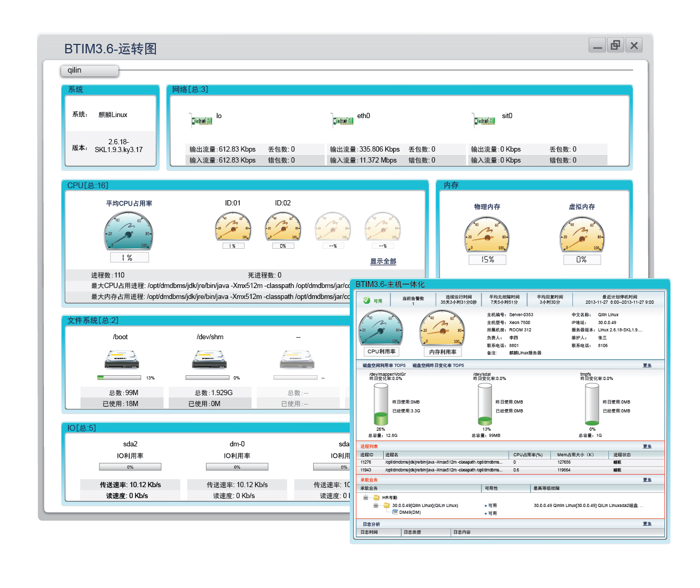Sort by the CPU占用率(%) column header
This screenshot has width=700, height=588.
coord(528,455)
